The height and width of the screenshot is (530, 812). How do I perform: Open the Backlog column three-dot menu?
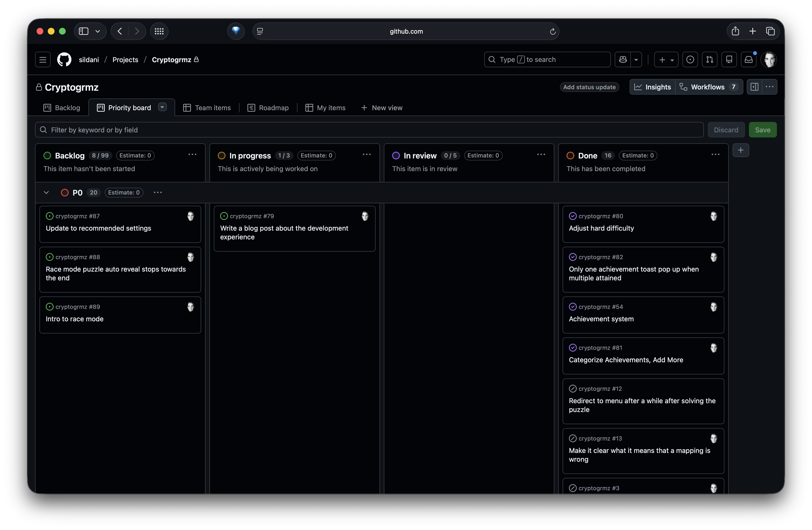pyautogui.click(x=192, y=155)
